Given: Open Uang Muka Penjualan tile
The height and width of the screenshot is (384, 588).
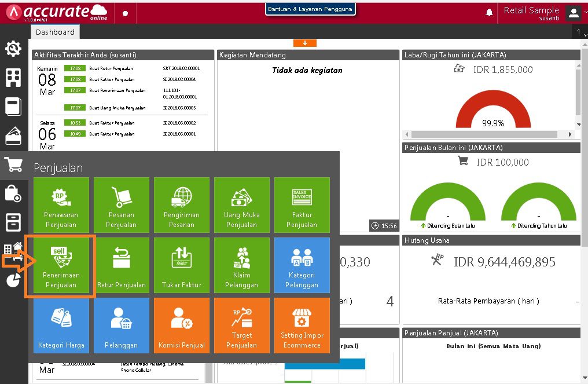Looking at the screenshot, I should pyautogui.click(x=242, y=205).
